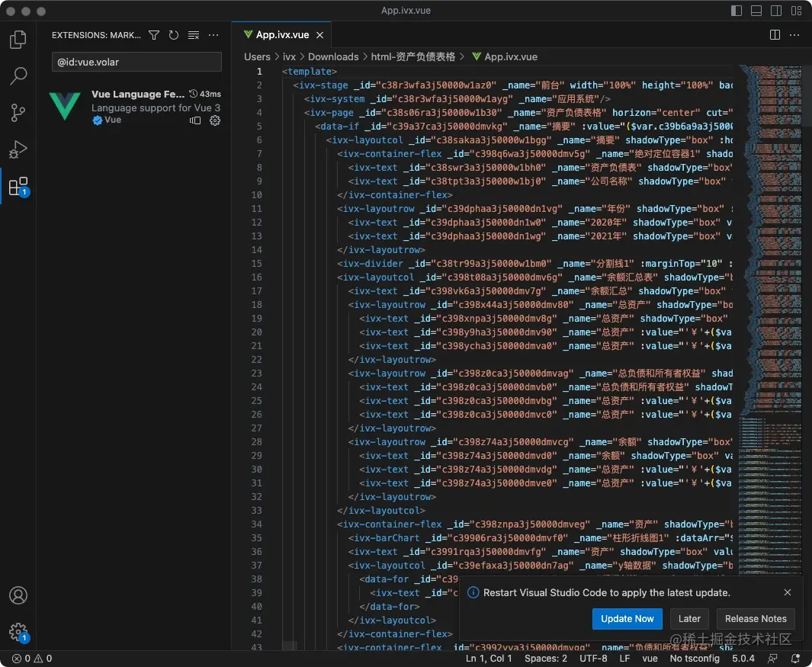The height and width of the screenshot is (667, 812).
Task: Dismiss the update notification
Action: [787, 592]
